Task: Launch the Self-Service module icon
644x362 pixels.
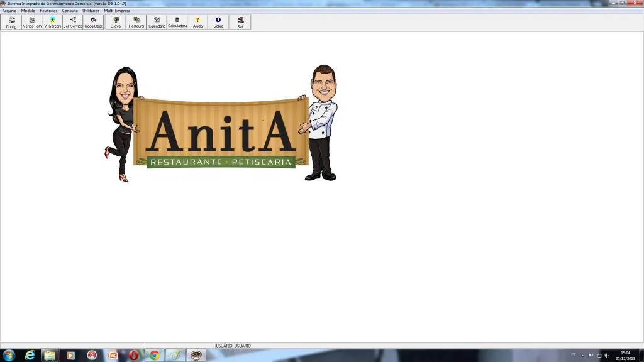Action: point(73,23)
